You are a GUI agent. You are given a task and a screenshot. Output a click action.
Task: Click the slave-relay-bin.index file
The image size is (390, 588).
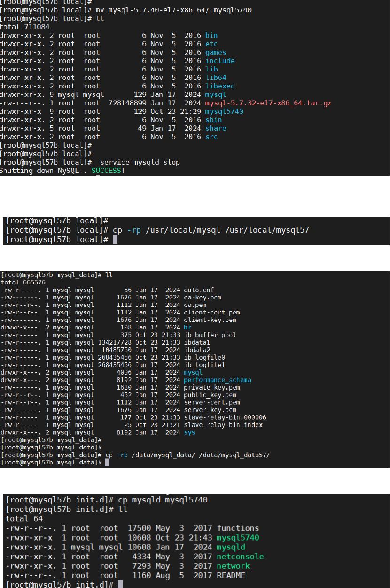[x=223, y=425]
